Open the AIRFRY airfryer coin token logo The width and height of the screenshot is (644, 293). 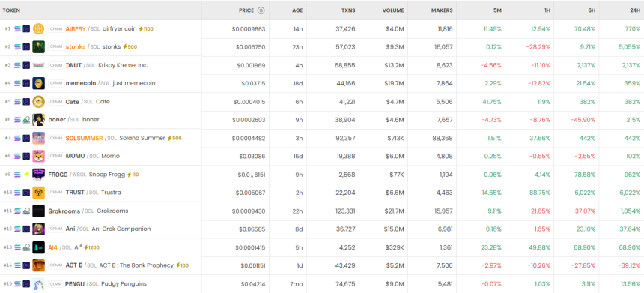39,28
